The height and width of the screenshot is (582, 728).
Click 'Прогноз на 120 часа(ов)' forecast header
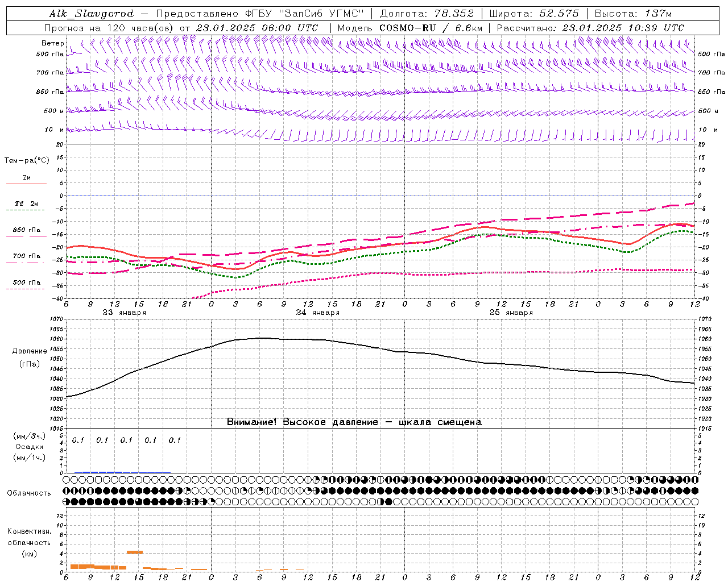point(110,28)
